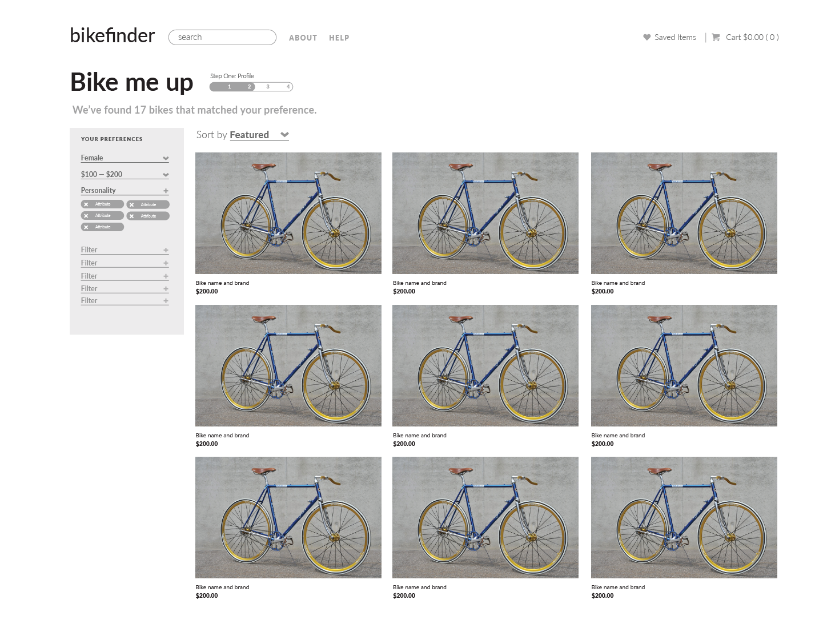
Task: Expand the Personality plus icon
Action: click(166, 191)
